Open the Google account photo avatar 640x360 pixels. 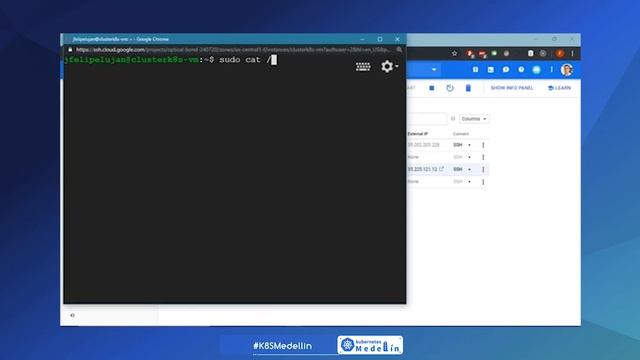pos(567,70)
